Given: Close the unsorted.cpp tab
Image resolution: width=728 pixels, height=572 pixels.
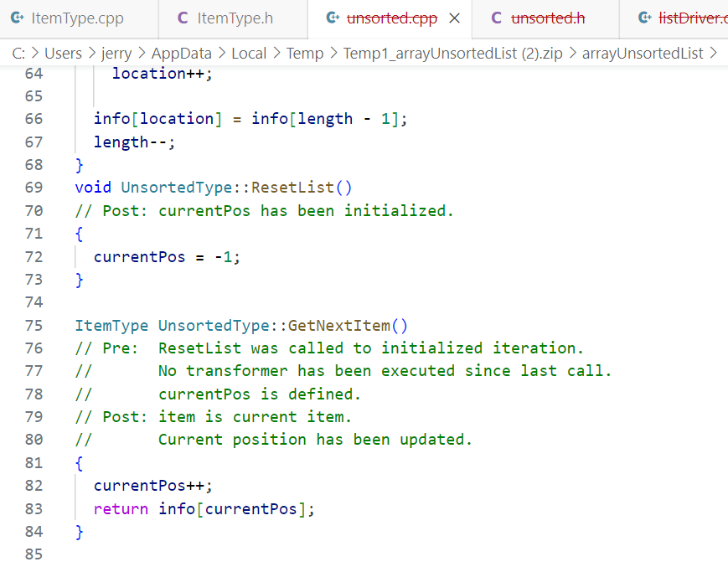Looking at the screenshot, I should [454, 16].
